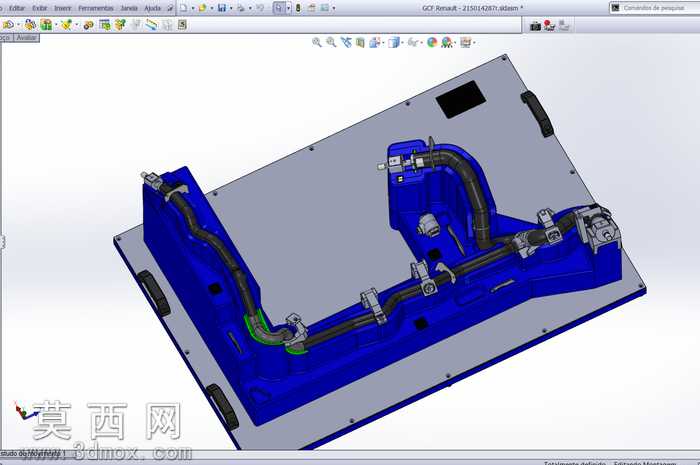Click the coordinate triad in the viewport corner

(x=25, y=411)
